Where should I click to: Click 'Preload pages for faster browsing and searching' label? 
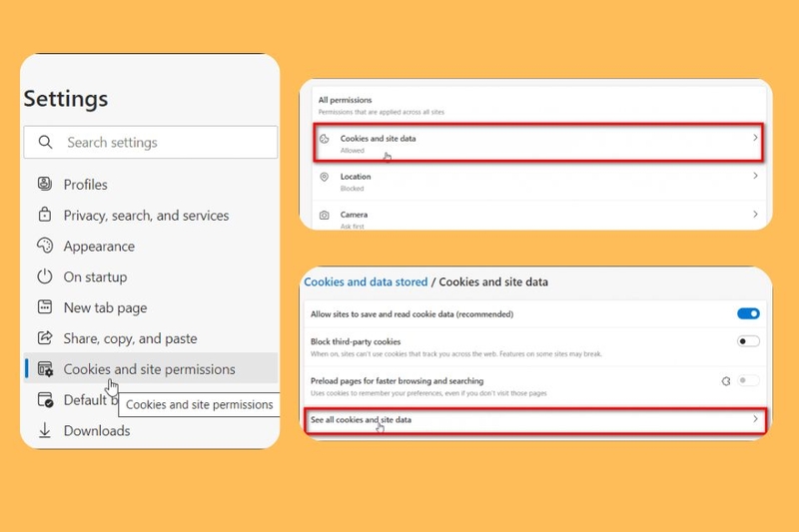coord(397,381)
